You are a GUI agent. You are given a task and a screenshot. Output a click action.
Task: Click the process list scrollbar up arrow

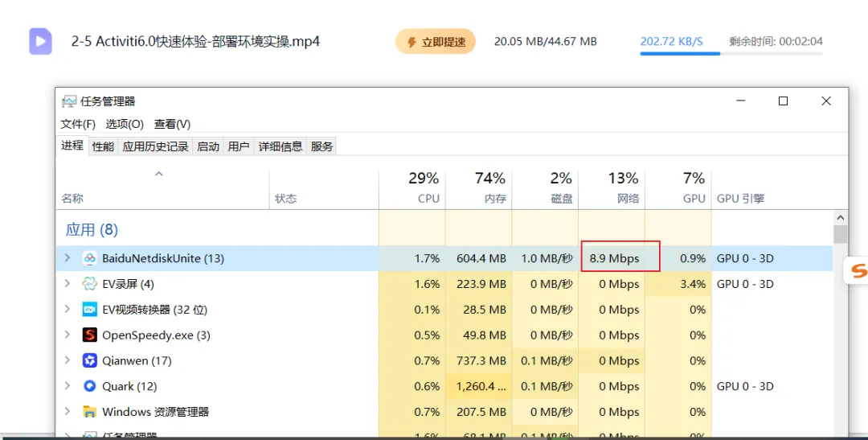[x=841, y=218]
